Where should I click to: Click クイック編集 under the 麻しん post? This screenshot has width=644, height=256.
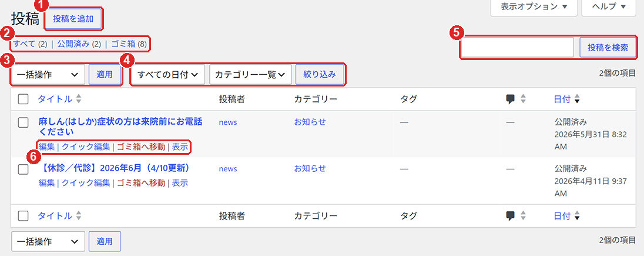coord(86,147)
